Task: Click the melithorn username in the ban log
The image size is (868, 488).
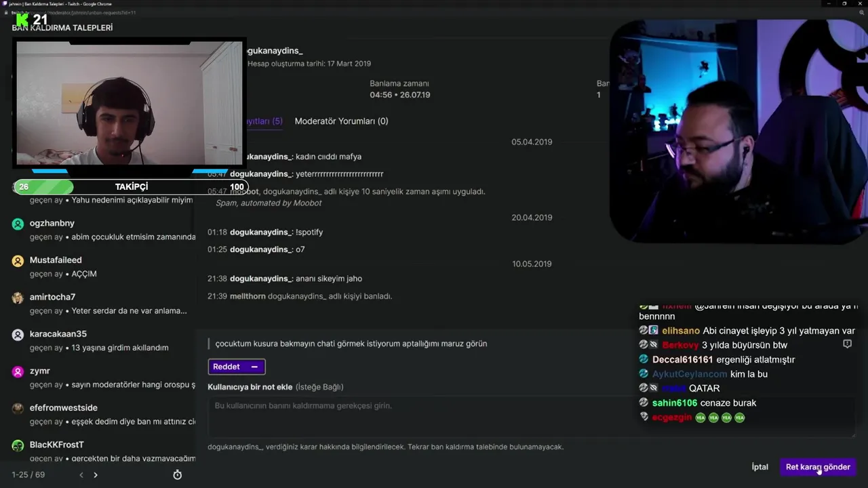Action: 248,296
